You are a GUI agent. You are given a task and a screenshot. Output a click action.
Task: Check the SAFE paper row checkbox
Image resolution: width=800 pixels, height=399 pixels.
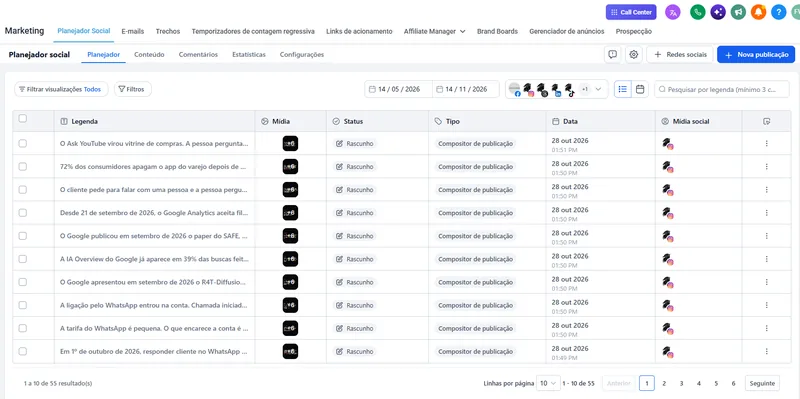(x=22, y=236)
